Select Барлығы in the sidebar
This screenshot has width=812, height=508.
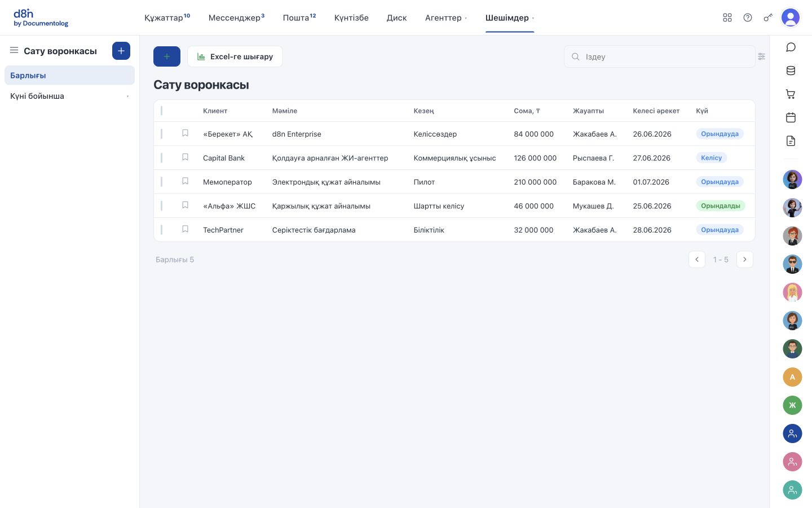click(69, 75)
